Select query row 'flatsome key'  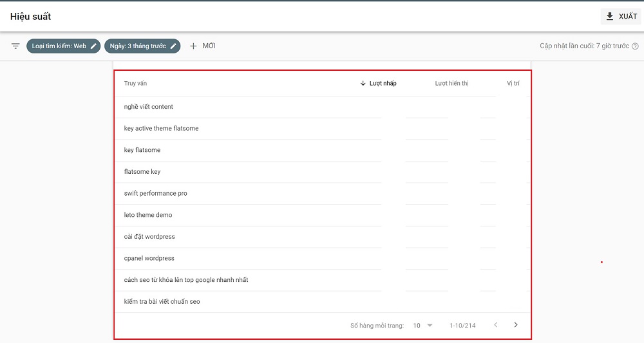[322, 172]
